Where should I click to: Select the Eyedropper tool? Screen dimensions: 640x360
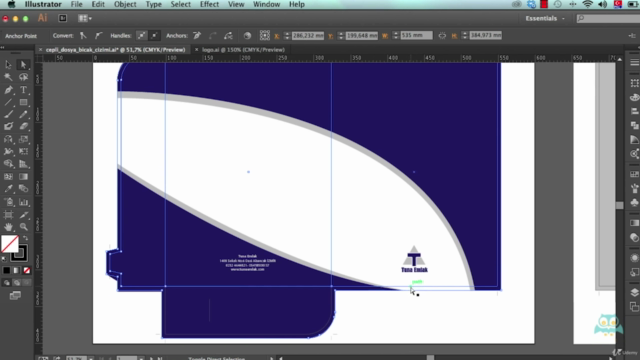(x=8, y=189)
